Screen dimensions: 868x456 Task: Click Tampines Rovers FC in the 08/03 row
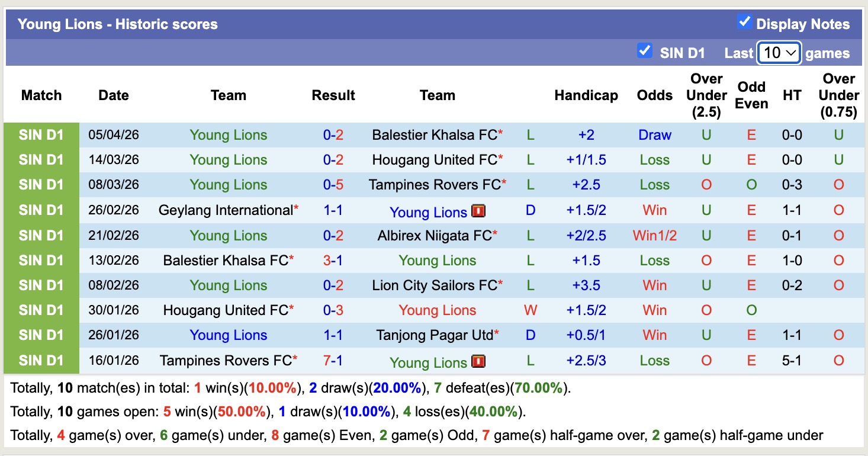(x=436, y=184)
